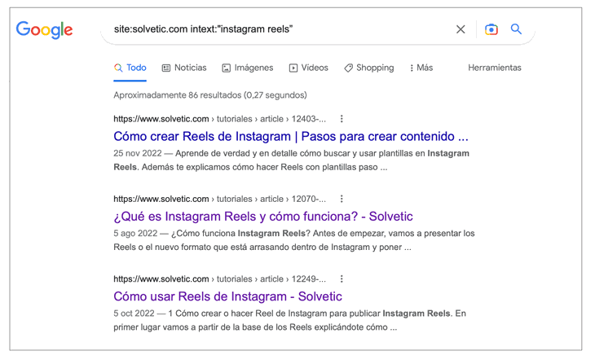Click the URL breadcrumb ending in 12249

219,278
